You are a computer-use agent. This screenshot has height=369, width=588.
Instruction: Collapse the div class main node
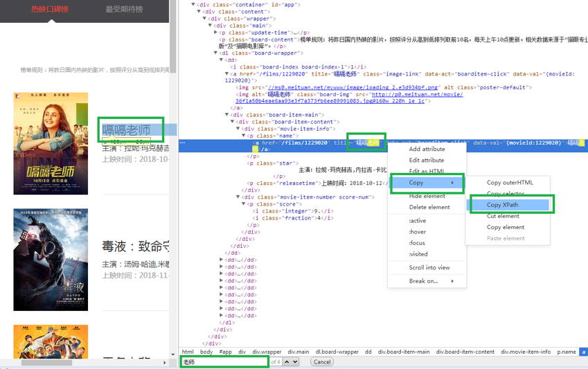210,26
